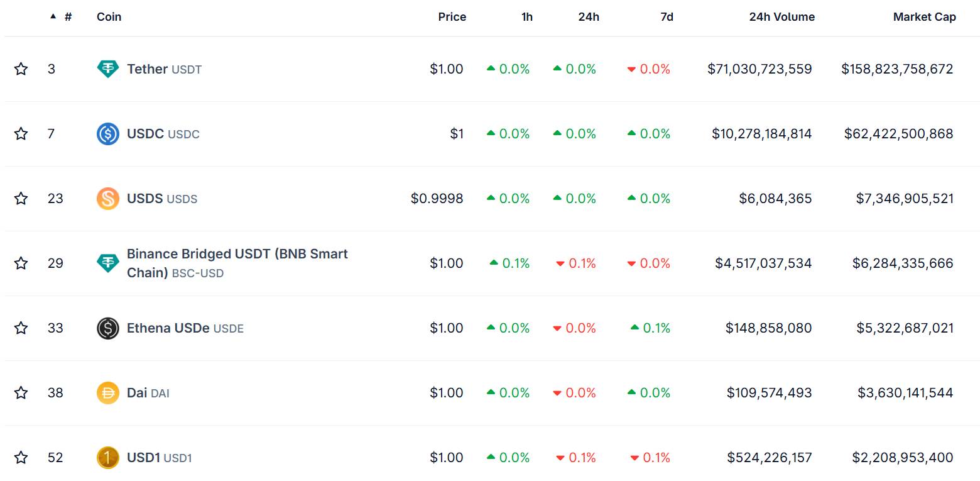This screenshot has height=481, width=980.
Task: Click the orange USDS coin logo
Action: point(108,199)
